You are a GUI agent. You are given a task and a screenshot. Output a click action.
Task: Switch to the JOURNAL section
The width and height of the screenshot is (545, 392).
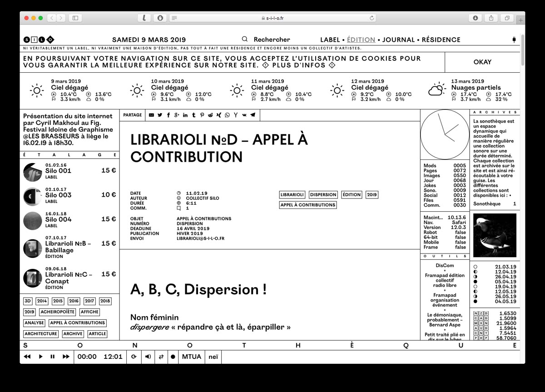pos(399,40)
